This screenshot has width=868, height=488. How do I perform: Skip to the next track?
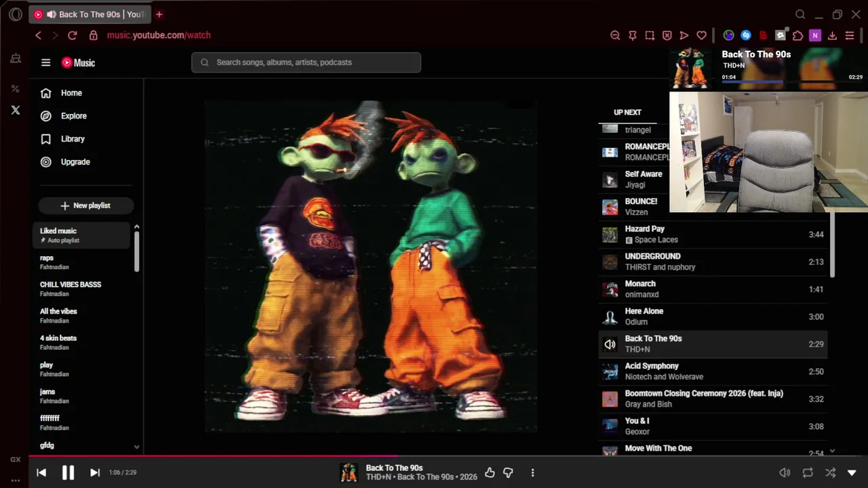point(95,472)
